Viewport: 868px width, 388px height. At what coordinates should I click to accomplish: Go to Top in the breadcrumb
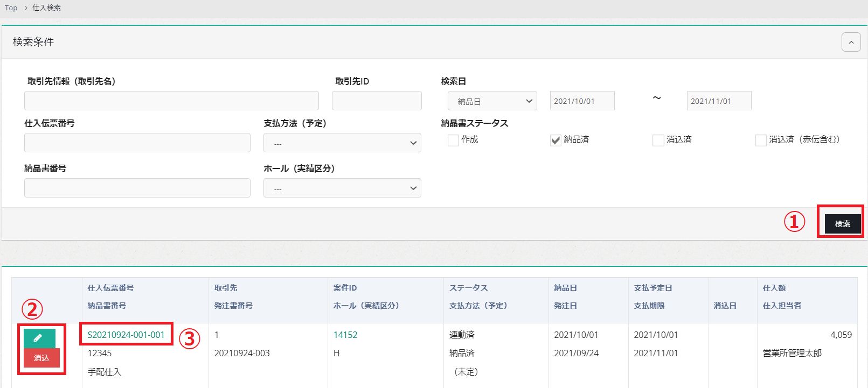(11, 8)
